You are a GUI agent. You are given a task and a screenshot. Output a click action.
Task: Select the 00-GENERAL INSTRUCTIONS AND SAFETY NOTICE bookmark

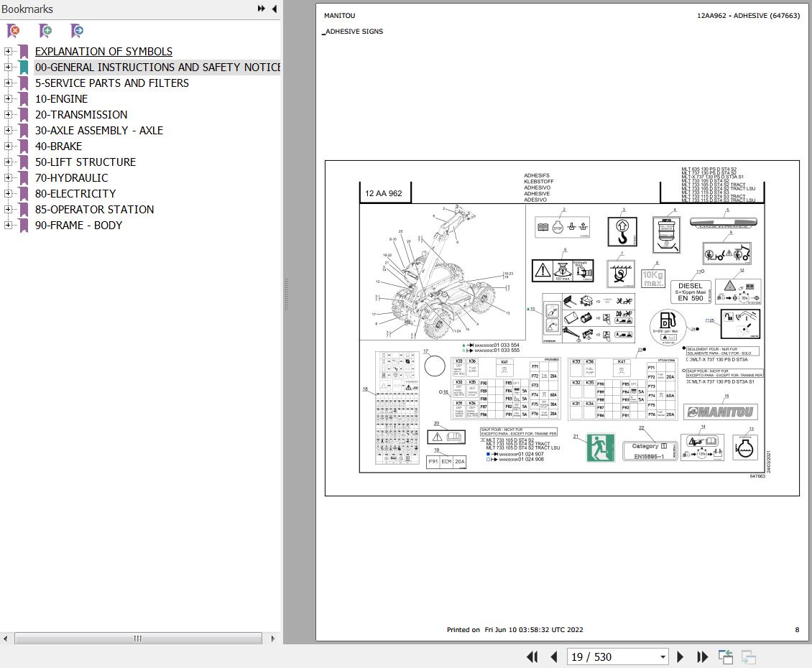click(157, 68)
